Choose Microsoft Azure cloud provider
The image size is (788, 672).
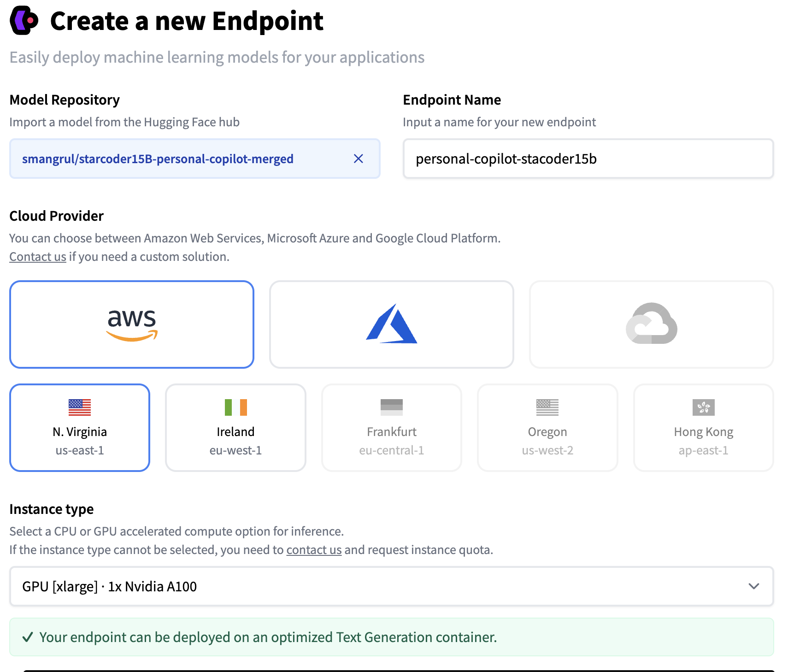coord(391,324)
